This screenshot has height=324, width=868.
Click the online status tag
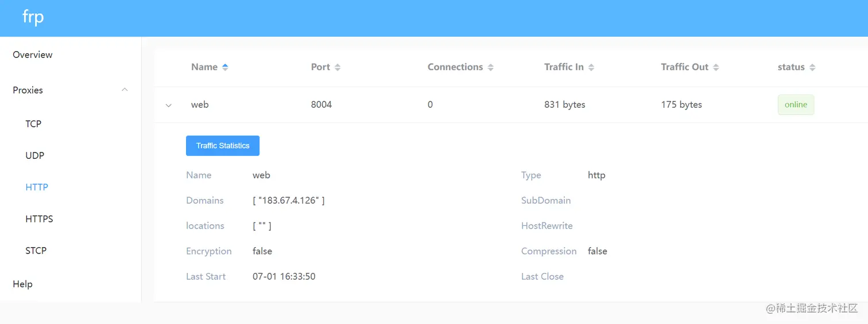pyautogui.click(x=796, y=105)
